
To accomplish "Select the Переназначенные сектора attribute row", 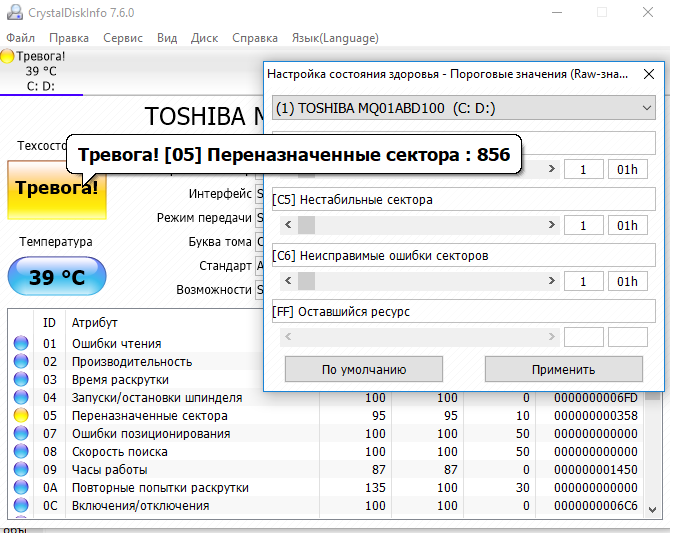I will tap(327, 415).
